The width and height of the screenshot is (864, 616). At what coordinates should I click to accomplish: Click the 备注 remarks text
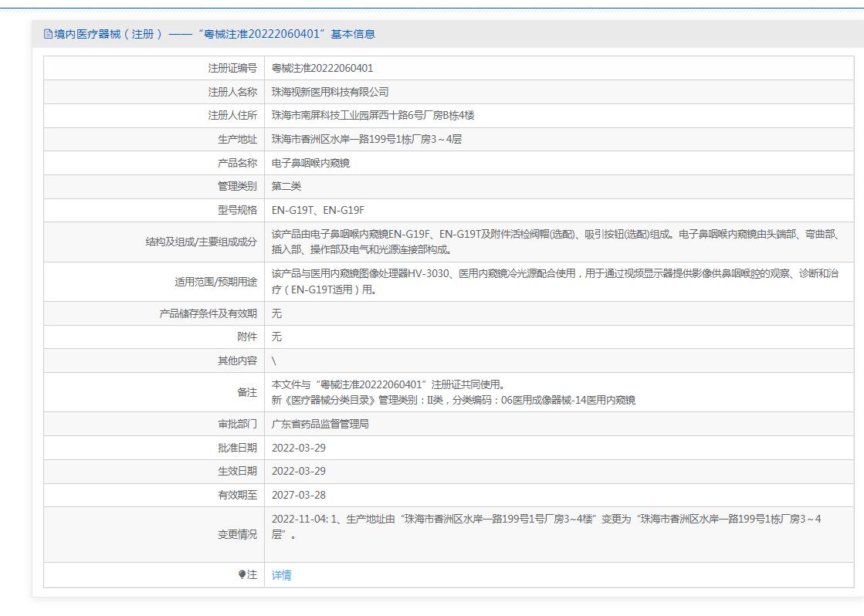pyautogui.click(x=453, y=392)
